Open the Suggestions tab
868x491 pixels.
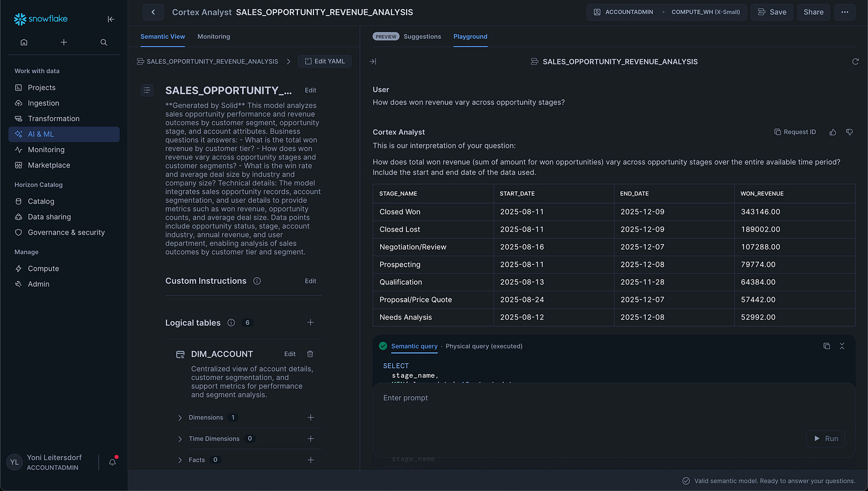[x=422, y=36]
